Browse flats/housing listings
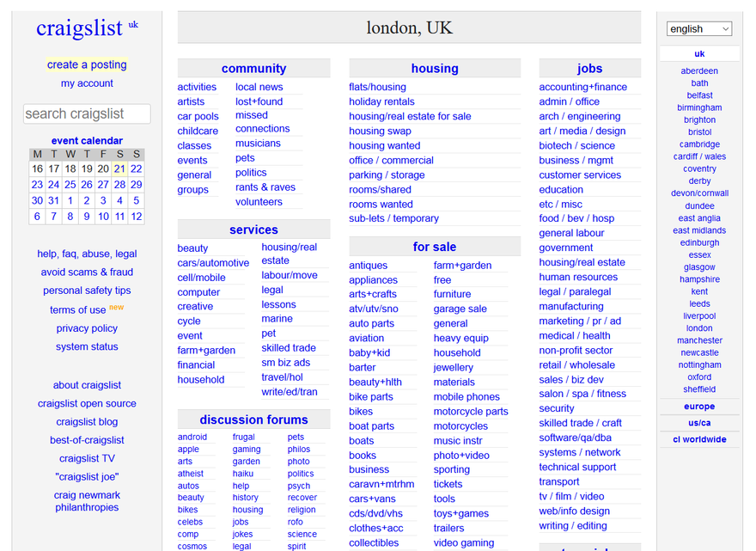Image resolution: width=756 pixels, height=551 pixels. (377, 88)
